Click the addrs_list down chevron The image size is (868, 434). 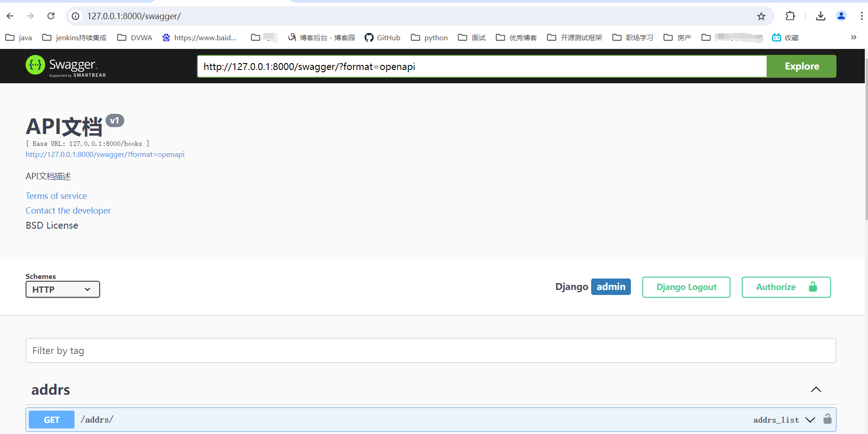(x=810, y=420)
